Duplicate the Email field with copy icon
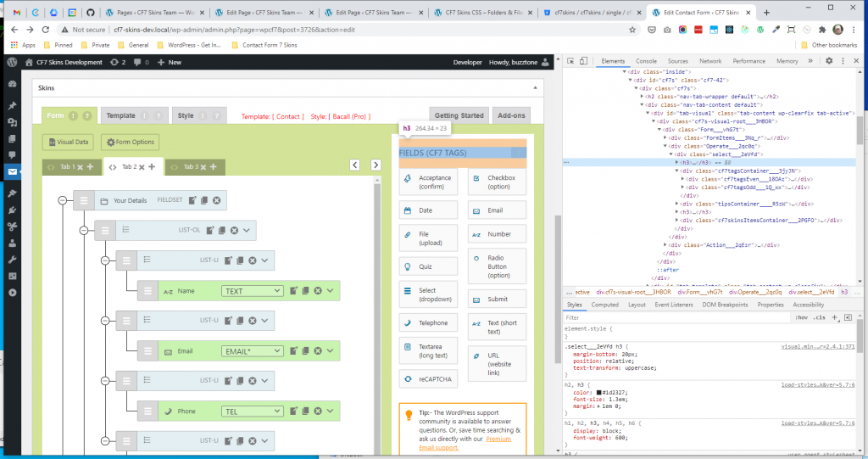The image size is (868, 459). 305,350
